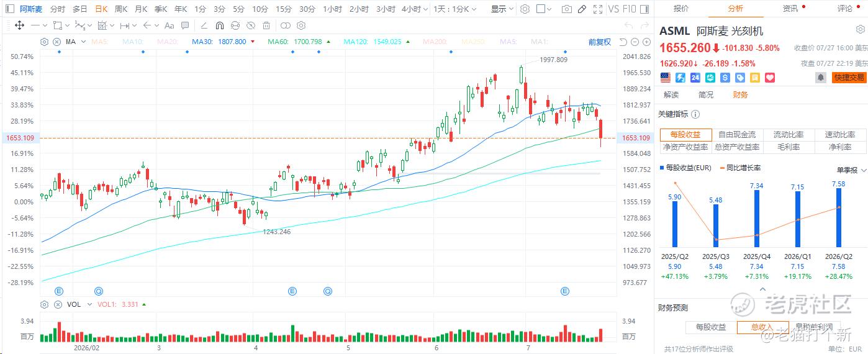Viewport: 868px width, 354px height.
Task: Click the info icon beside 关键指标
Action: [695, 114]
